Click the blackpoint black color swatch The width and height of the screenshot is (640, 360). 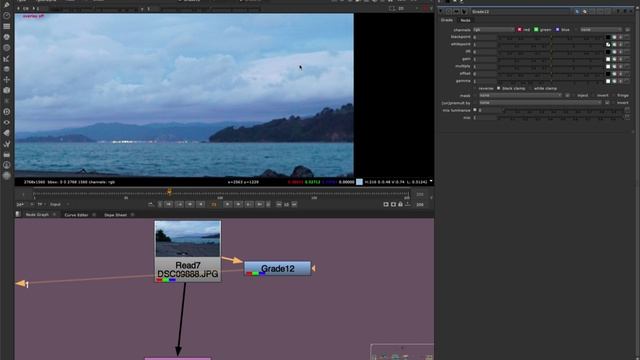point(608,37)
